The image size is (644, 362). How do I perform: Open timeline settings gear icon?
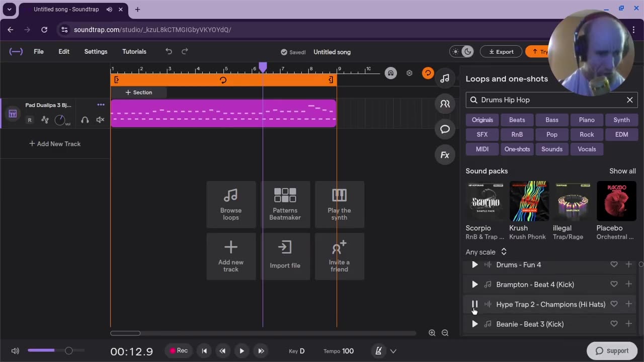pos(410,73)
